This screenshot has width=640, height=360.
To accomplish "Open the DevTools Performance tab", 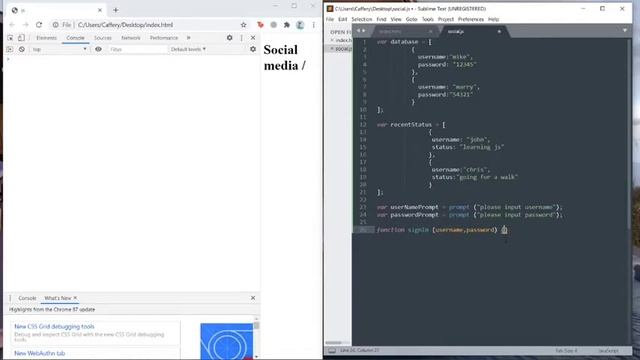I will [164, 38].
